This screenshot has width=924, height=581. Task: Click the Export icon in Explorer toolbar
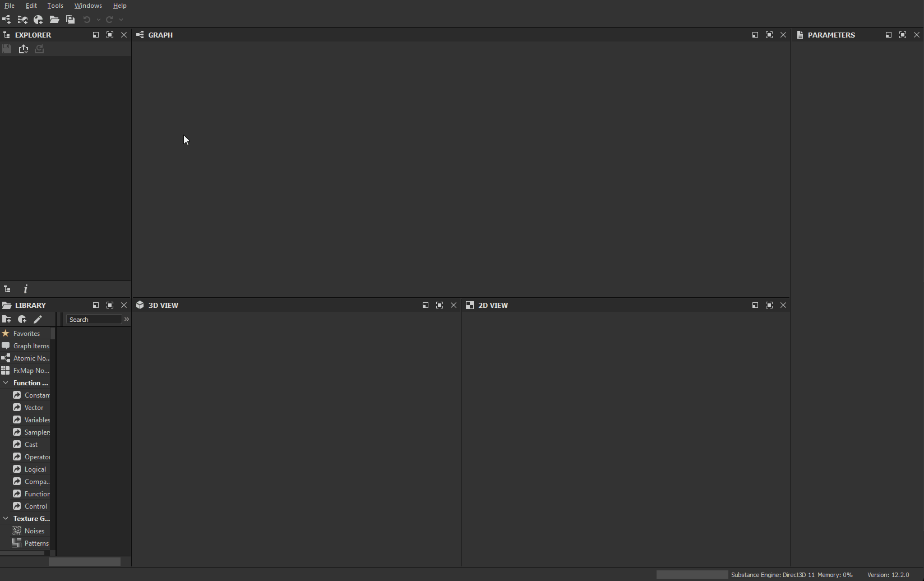[24, 49]
